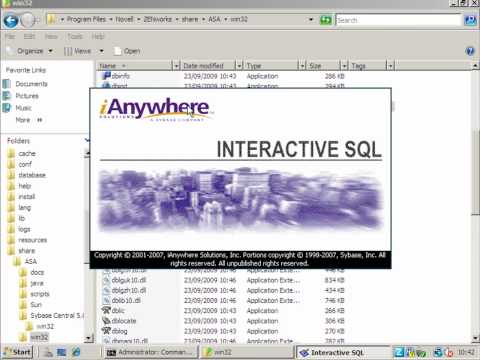Click folder tree scroll down arrow
480x360 pixels.
89,338
